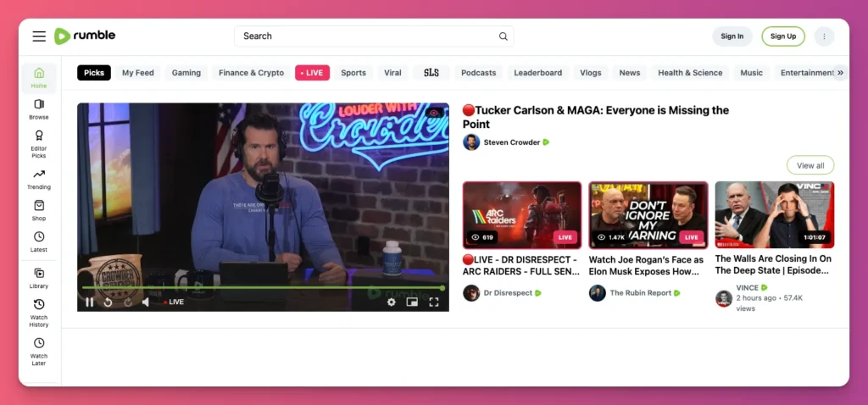
Task: Open Dr Disrespect channel name
Action: pos(508,292)
